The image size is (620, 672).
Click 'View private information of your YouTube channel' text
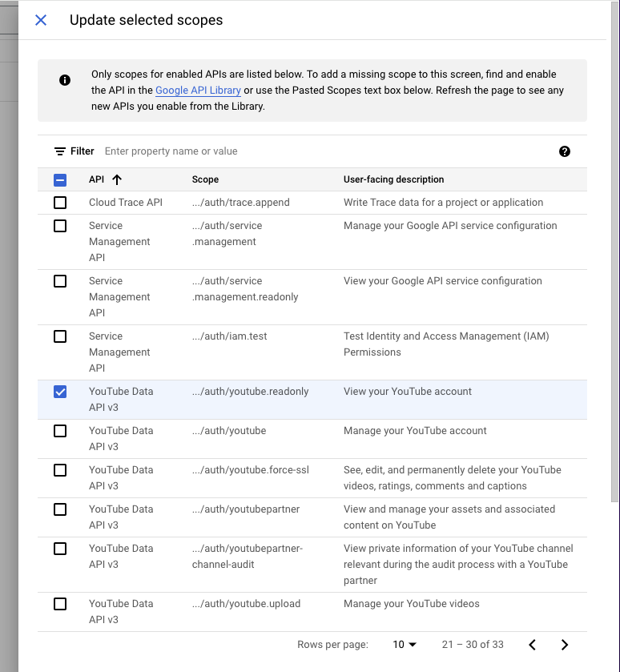pos(458,565)
